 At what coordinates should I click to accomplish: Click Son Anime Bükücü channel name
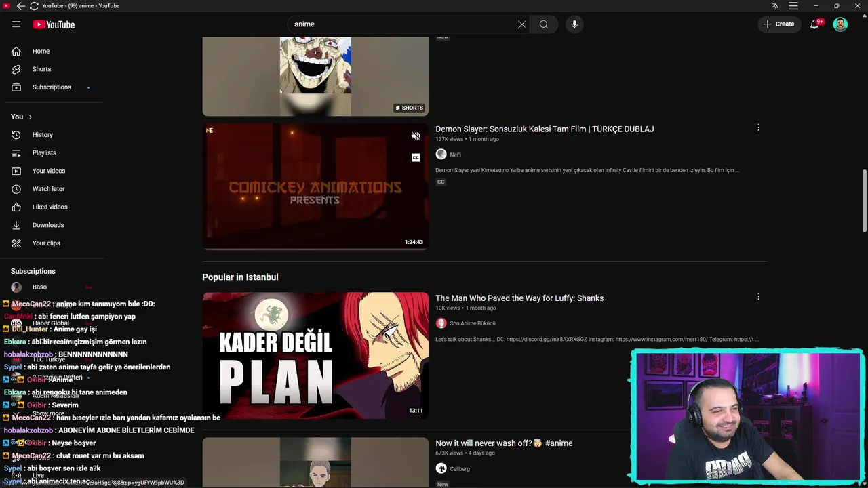[473, 323]
